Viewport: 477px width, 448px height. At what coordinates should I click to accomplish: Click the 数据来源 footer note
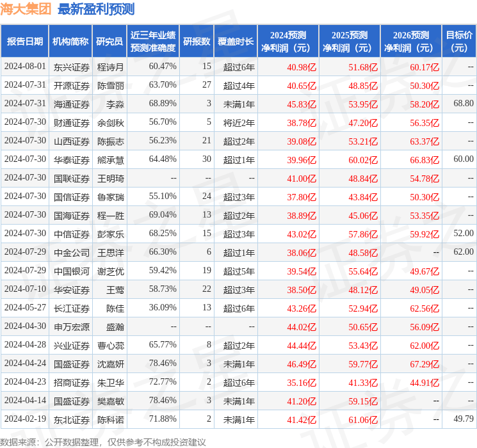tap(103, 442)
